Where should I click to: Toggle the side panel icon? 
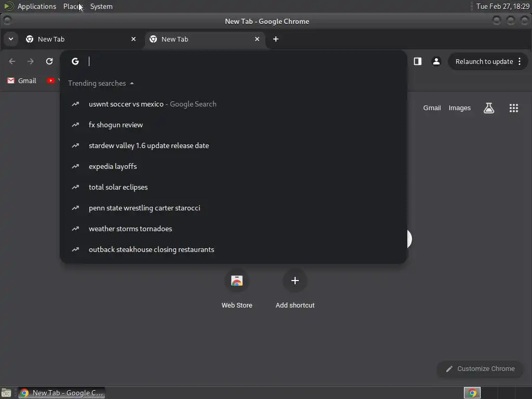pos(418,61)
